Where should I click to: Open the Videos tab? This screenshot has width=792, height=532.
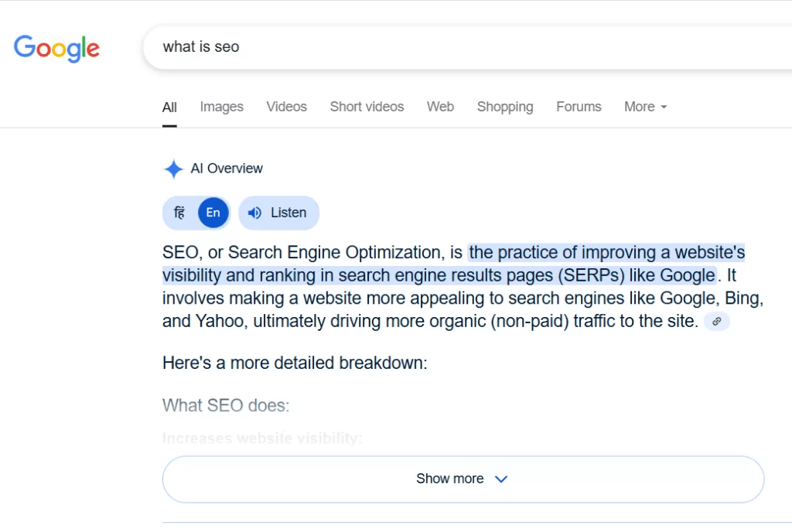[x=287, y=107]
